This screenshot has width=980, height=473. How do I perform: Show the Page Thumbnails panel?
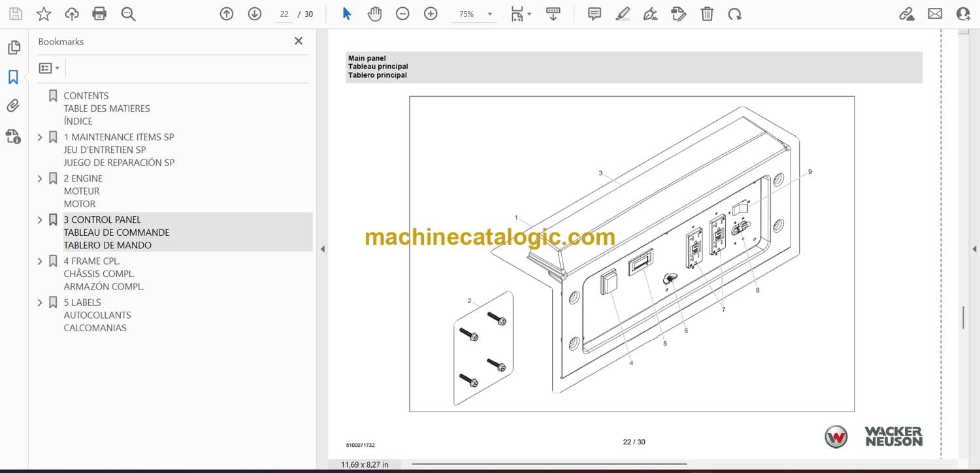(x=14, y=48)
